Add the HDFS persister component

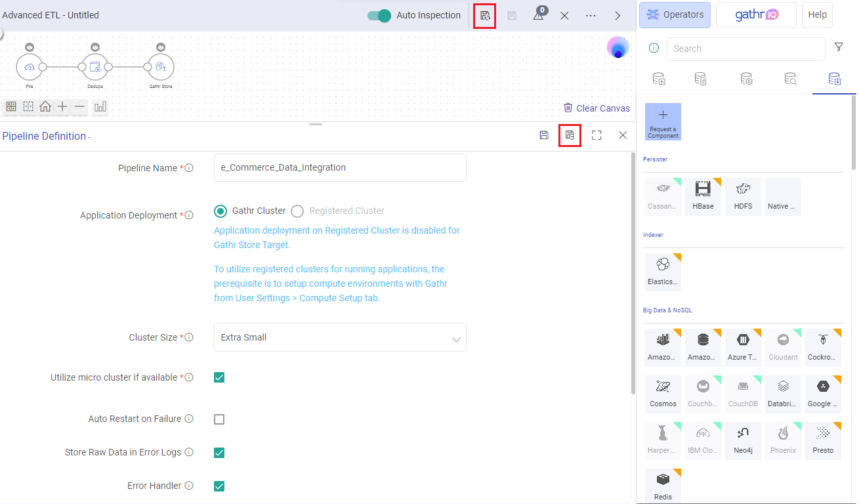(744, 196)
